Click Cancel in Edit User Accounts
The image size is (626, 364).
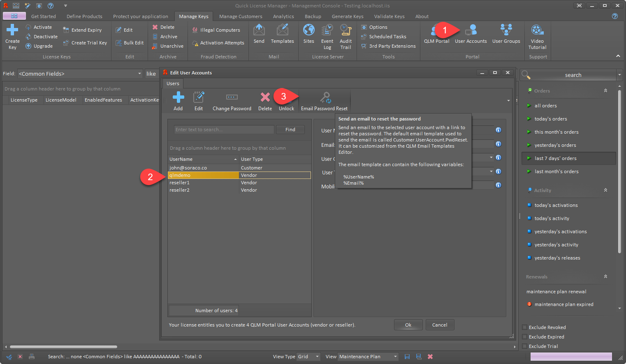pos(440,325)
